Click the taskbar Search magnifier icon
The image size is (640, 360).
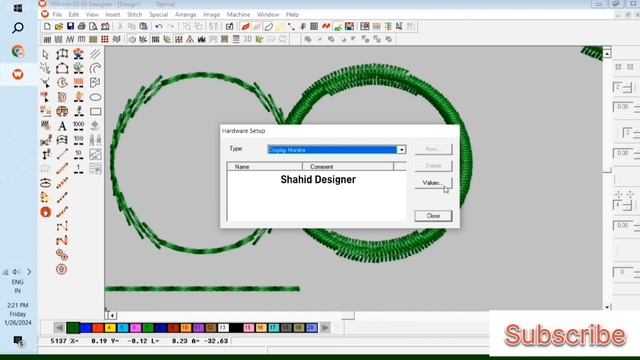click(18, 28)
